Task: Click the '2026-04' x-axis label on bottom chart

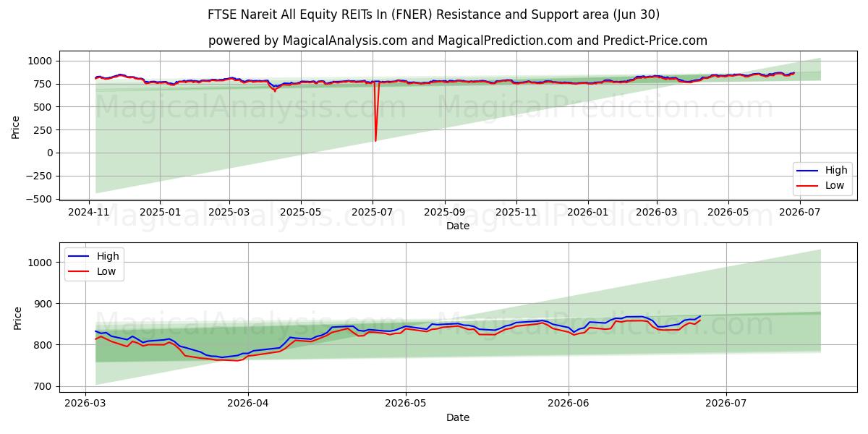Action: pos(248,405)
